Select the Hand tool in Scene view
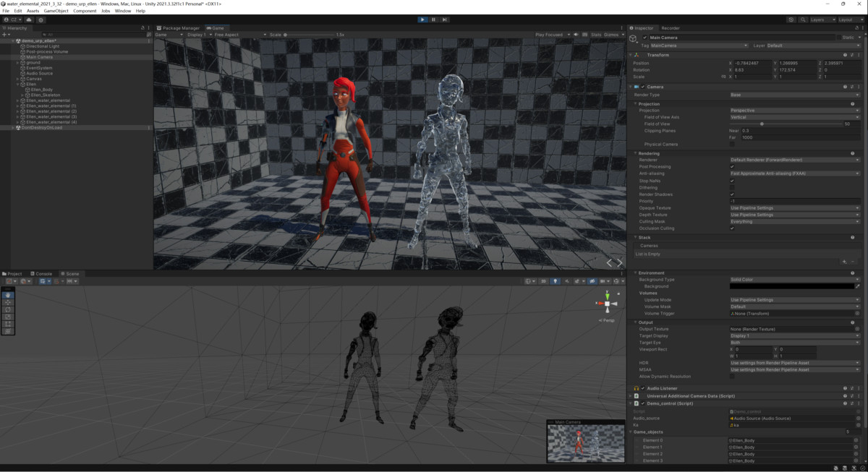Viewport: 868px width, 472px height. [8, 295]
